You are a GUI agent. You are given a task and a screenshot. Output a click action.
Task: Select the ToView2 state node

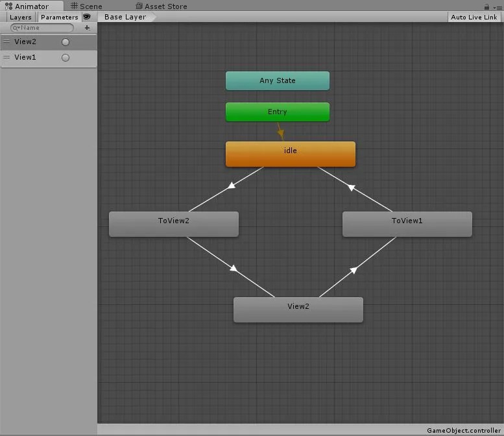click(x=173, y=224)
